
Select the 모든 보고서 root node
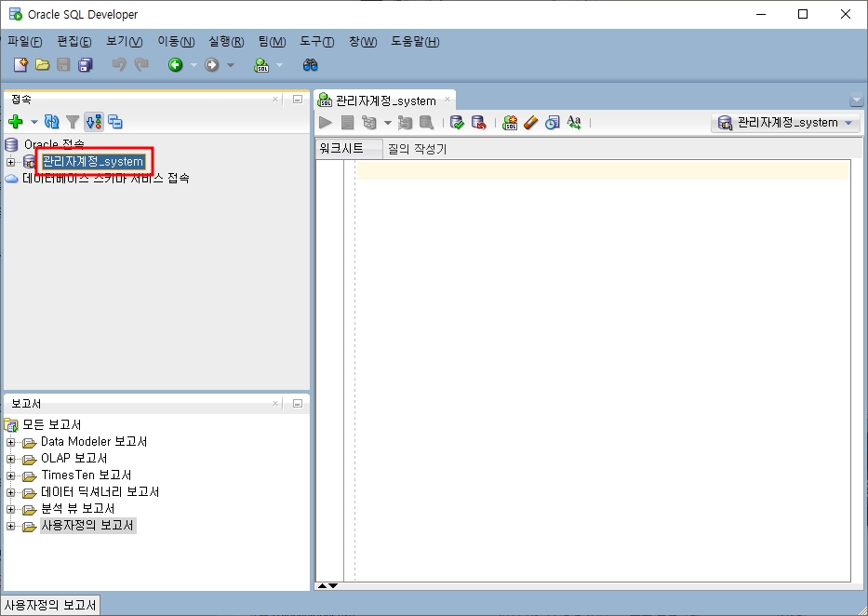(51, 424)
